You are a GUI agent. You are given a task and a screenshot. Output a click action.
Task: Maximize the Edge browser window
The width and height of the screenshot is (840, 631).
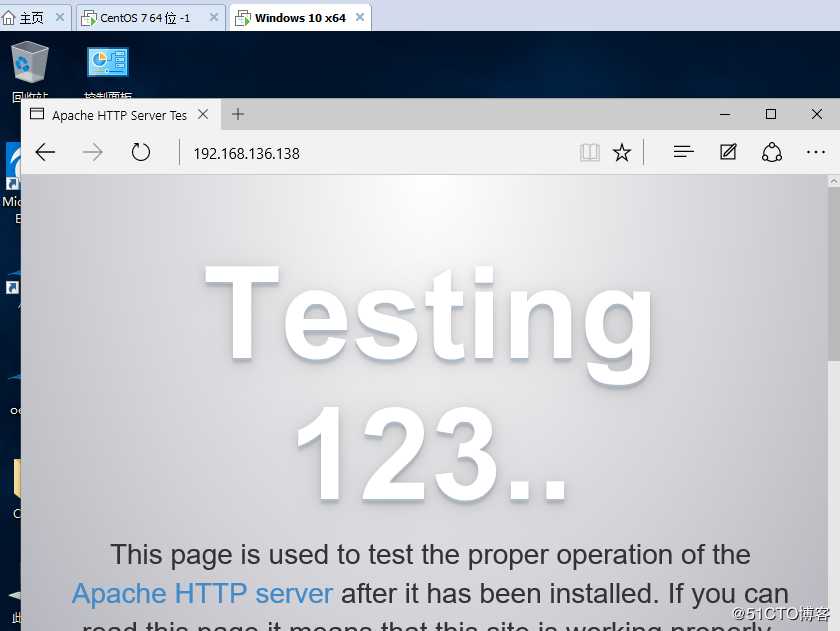pos(771,114)
